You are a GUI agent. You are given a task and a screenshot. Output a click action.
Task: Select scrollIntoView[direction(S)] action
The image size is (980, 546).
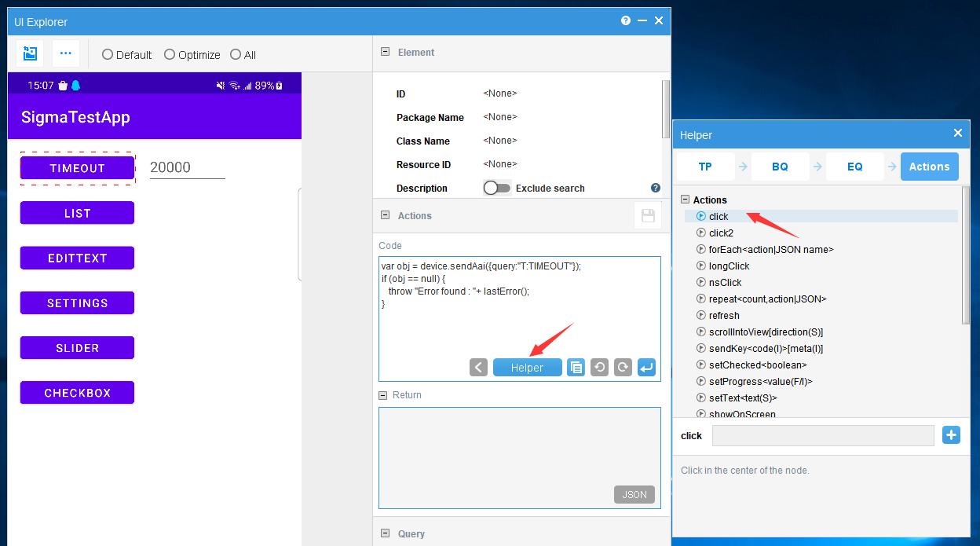pyautogui.click(x=766, y=332)
